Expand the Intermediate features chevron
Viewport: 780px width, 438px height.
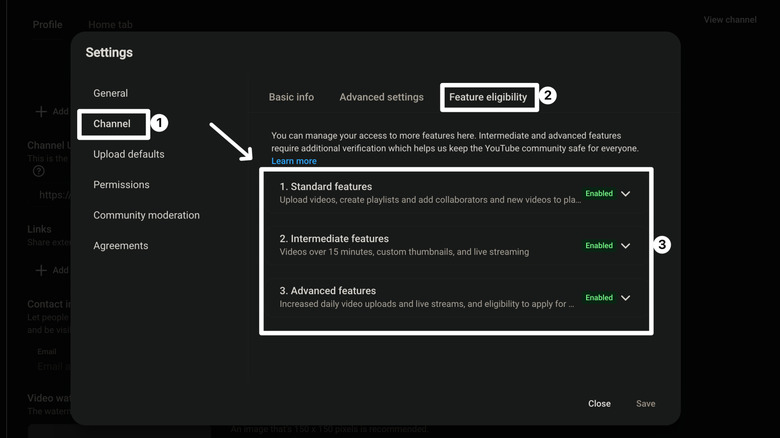626,246
